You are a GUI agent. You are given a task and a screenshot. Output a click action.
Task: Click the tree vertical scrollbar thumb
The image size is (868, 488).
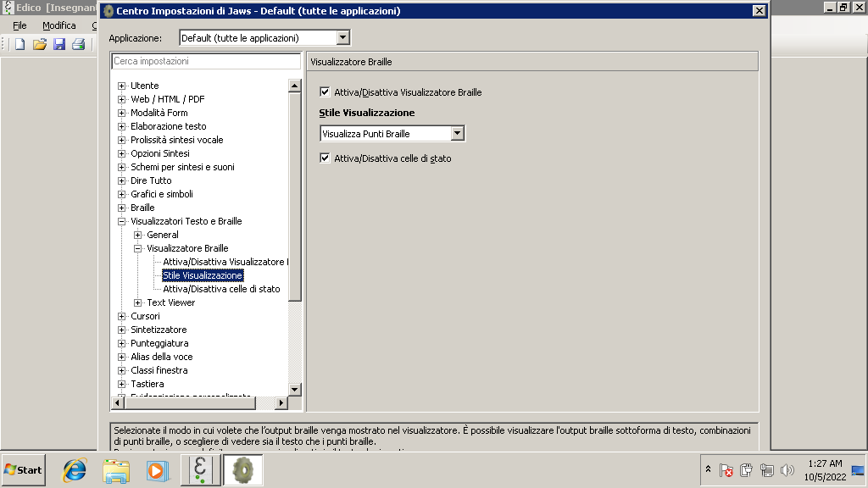coord(294,197)
